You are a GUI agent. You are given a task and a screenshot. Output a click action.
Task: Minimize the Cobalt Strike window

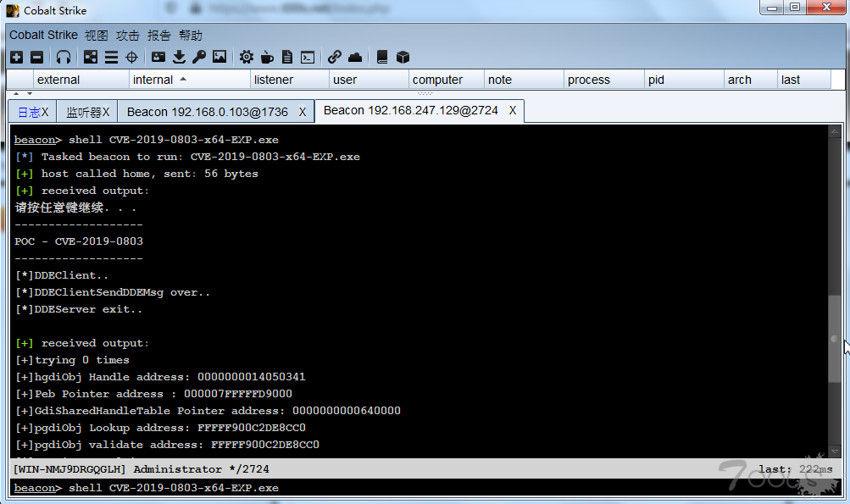tap(773, 8)
